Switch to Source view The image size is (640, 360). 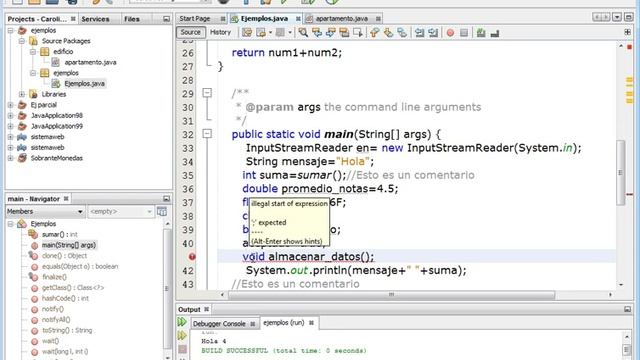(x=191, y=32)
